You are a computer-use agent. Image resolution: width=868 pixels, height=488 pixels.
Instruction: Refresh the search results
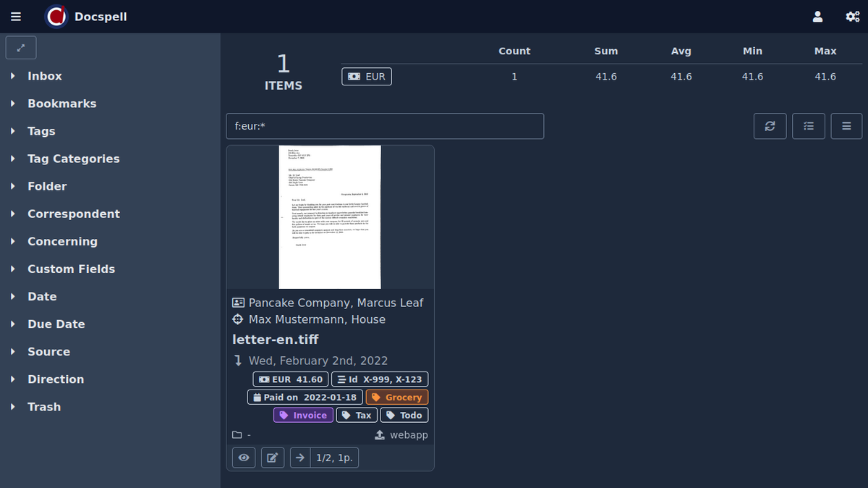pos(770,126)
